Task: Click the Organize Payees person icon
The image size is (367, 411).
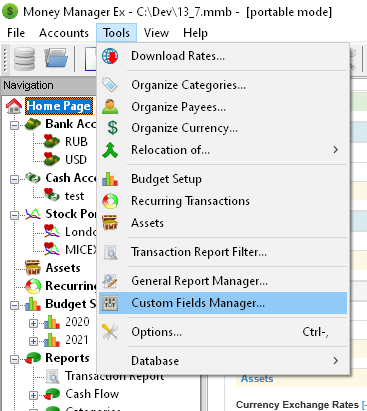Action: (110, 107)
